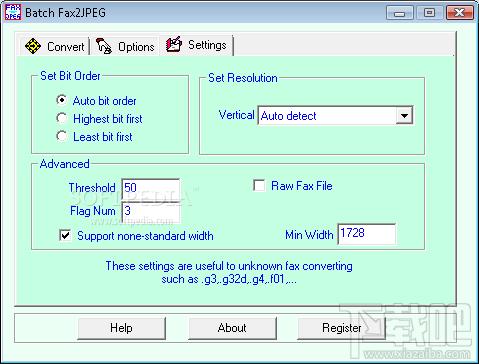Click the Batch Fax2JPEG app icon in title bar
Viewport: 479px width, 364px height.
pos(13,13)
